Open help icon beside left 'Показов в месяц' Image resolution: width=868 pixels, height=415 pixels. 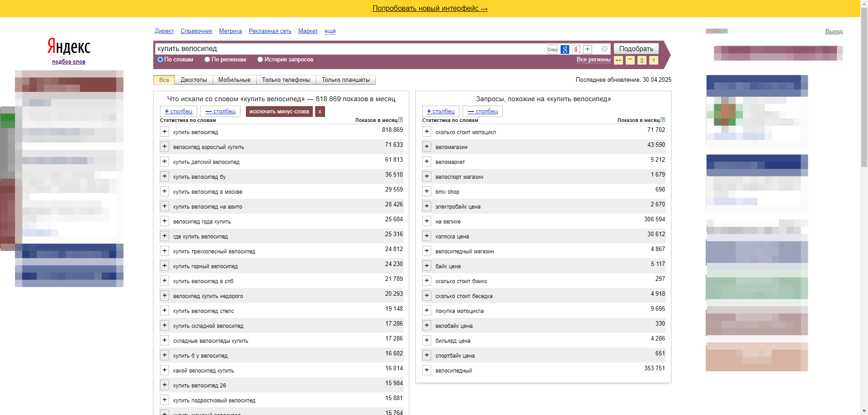tap(401, 120)
